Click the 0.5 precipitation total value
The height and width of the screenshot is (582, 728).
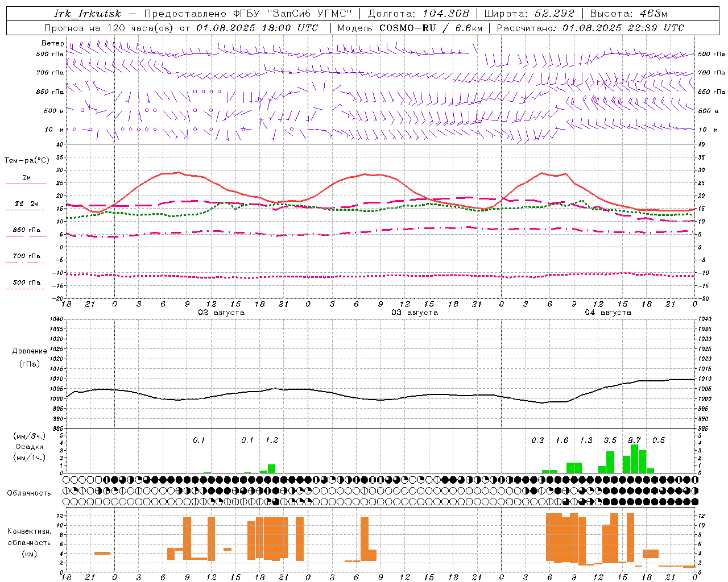pos(659,440)
